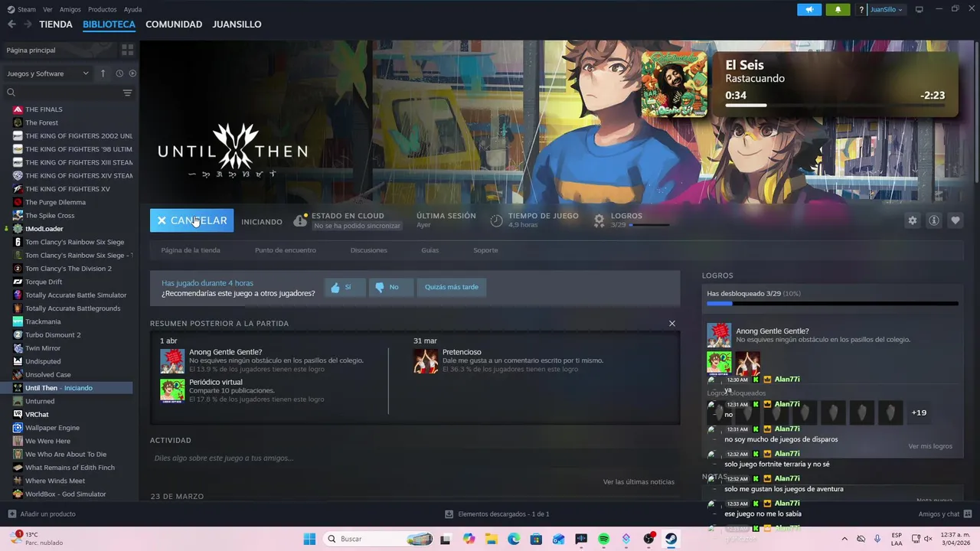The height and width of the screenshot is (551, 980).
Task: Open Task View in the taskbar
Action: click(446, 539)
